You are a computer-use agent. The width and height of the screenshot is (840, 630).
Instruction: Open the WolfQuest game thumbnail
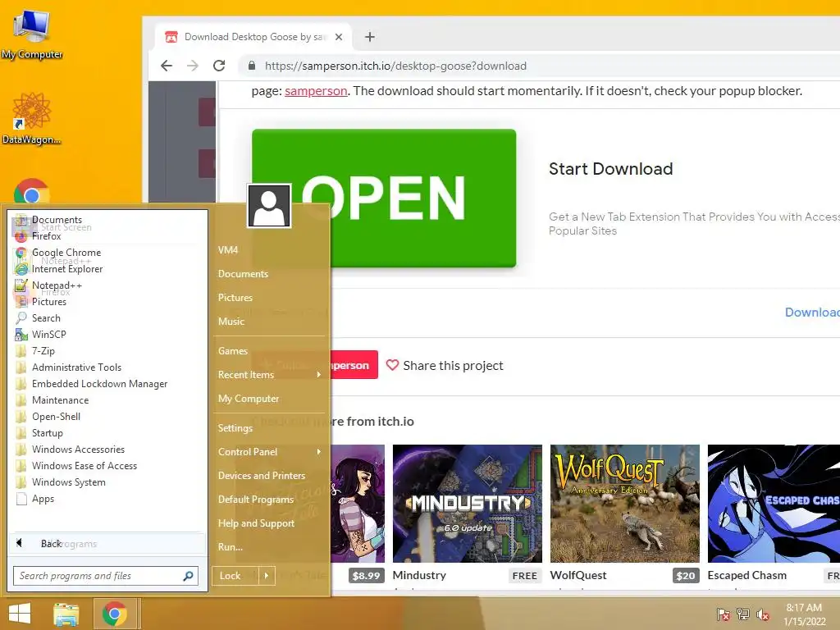(624, 504)
